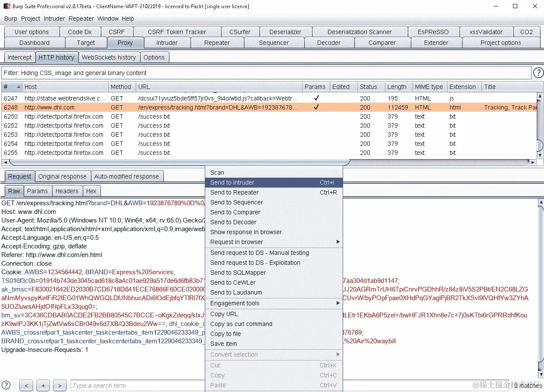The height and width of the screenshot is (392, 544).
Task: Open the WebSockets history sub-tab
Action: (109, 57)
